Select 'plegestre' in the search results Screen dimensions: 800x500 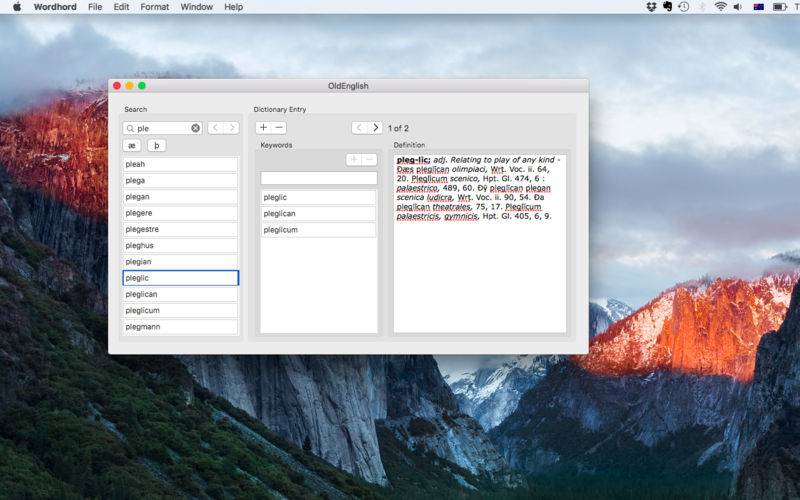click(181, 230)
